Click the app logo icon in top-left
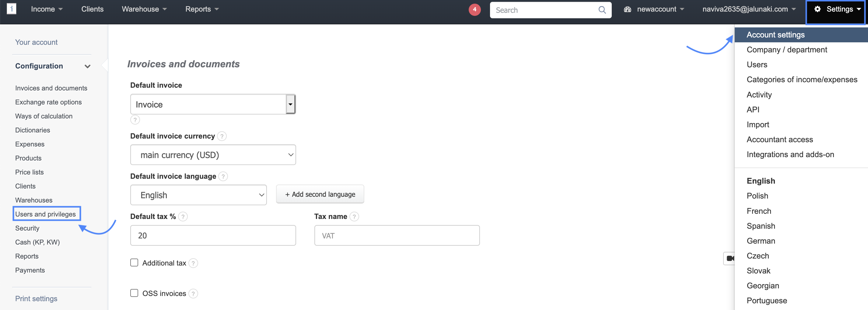This screenshot has width=868, height=310. pyautogui.click(x=12, y=9)
